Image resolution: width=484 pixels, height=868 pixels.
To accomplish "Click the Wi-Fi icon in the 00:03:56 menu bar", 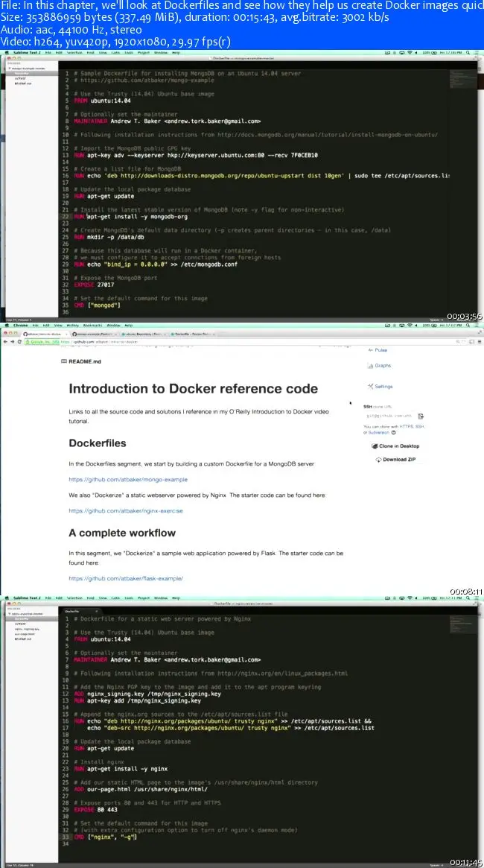I will [x=410, y=53].
